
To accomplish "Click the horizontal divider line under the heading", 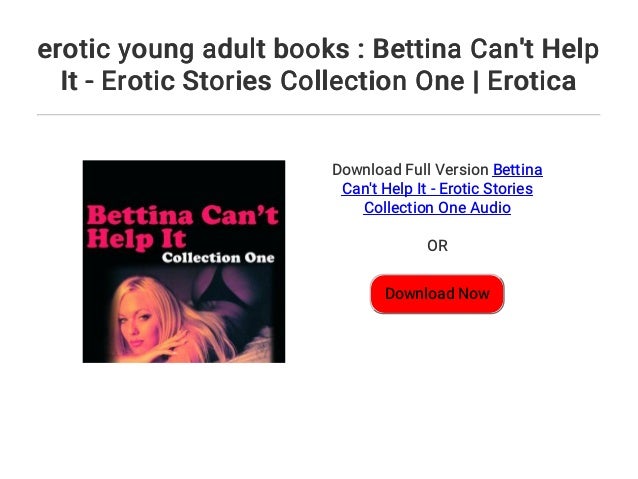I will [x=318, y=115].
